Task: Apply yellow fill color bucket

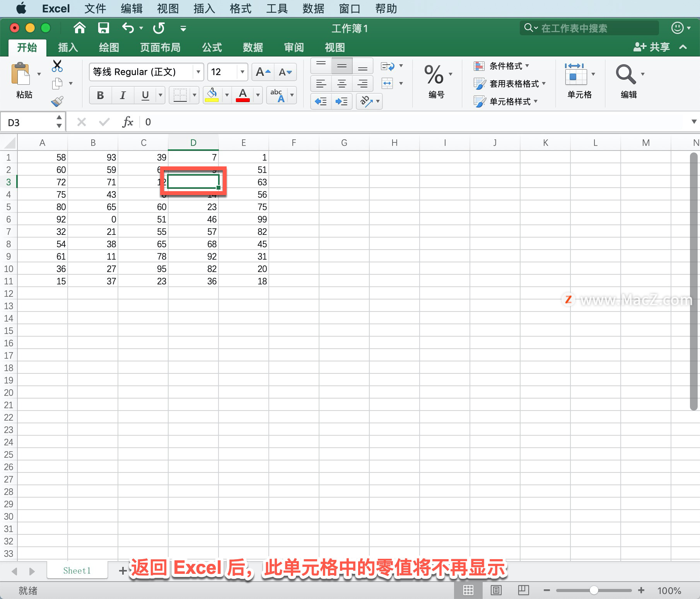Action: (x=212, y=95)
